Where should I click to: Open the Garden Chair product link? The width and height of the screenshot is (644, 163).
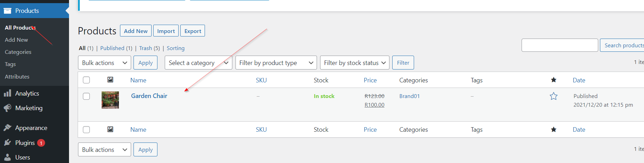coord(149,96)
